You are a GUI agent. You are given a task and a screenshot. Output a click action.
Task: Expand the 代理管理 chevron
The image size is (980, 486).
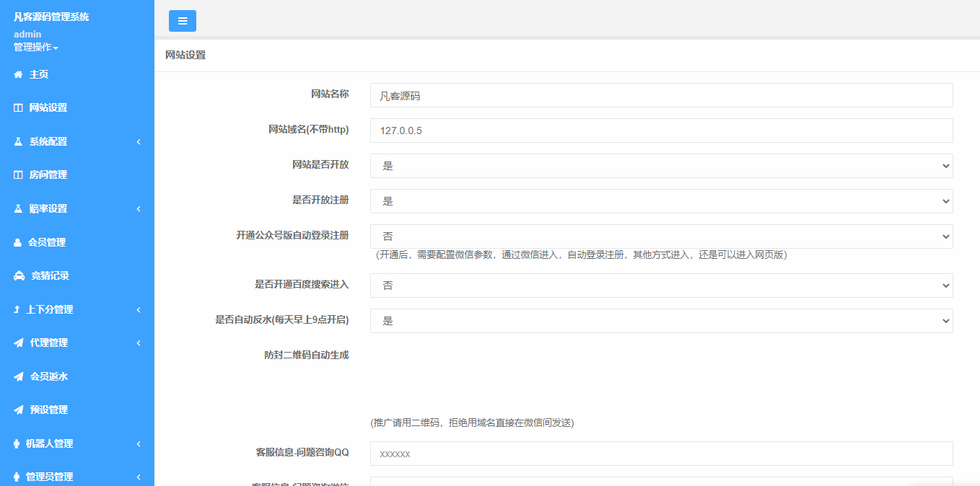139,343
